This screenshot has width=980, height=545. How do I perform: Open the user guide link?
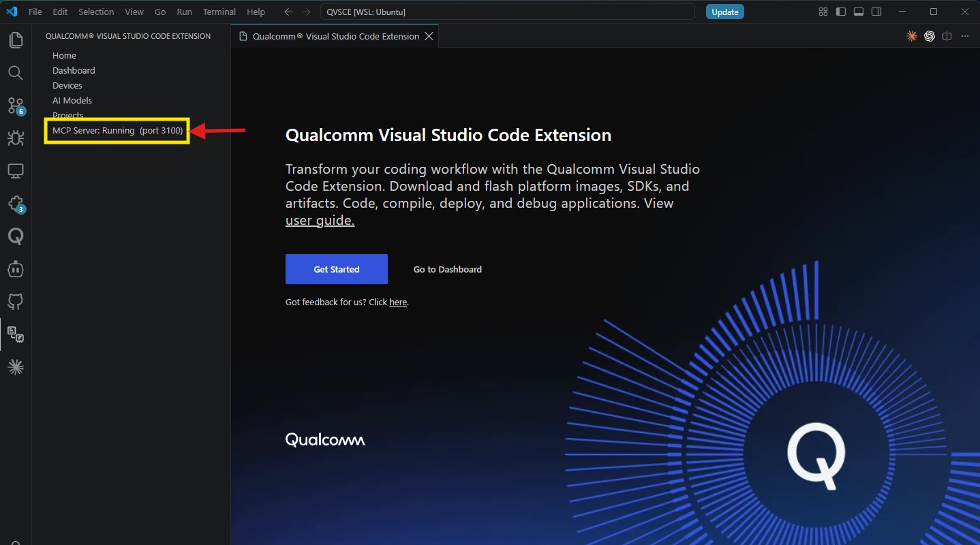(320, 220)
